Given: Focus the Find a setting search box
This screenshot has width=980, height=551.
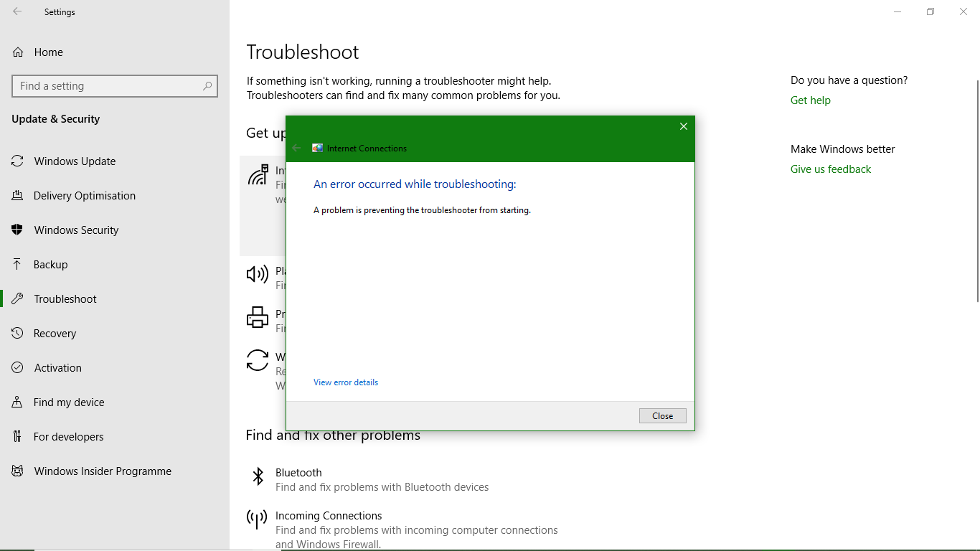Looking at the screenshot, I should (115, 86).
